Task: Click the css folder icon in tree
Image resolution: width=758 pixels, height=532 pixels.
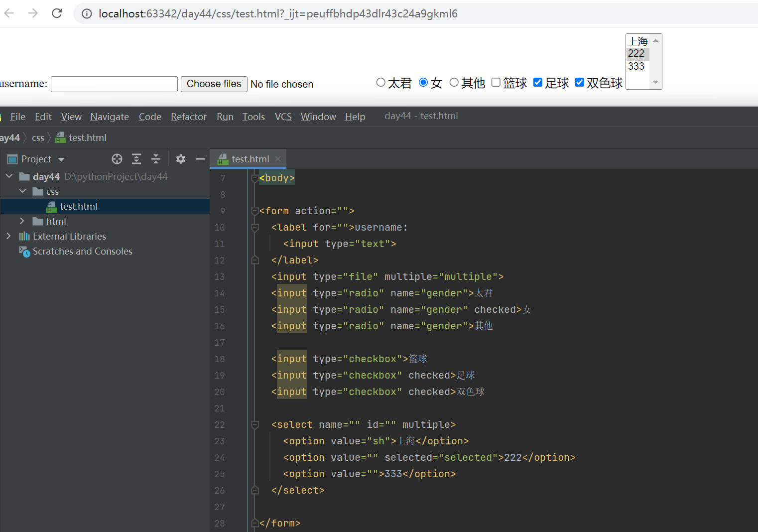Action: click(x=38, y=191)
